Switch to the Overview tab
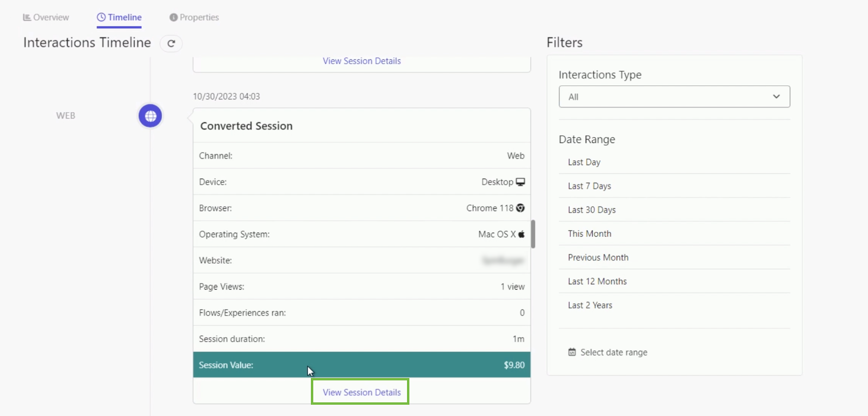 click(46, 17)
